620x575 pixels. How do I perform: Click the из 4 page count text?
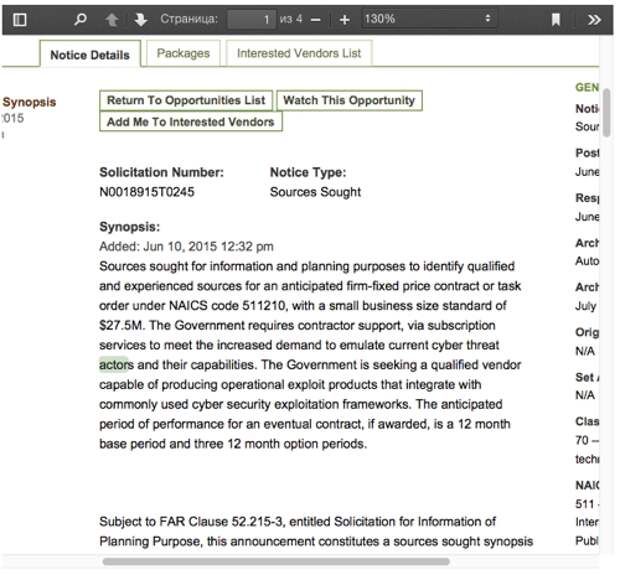(x=291, y=19)
